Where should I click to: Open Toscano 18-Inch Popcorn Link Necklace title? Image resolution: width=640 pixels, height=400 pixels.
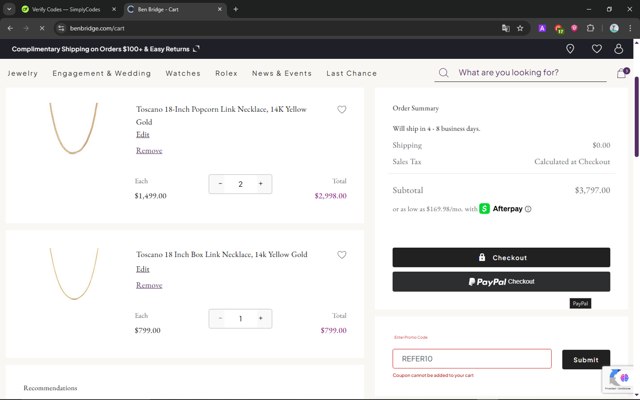(221, 116)
